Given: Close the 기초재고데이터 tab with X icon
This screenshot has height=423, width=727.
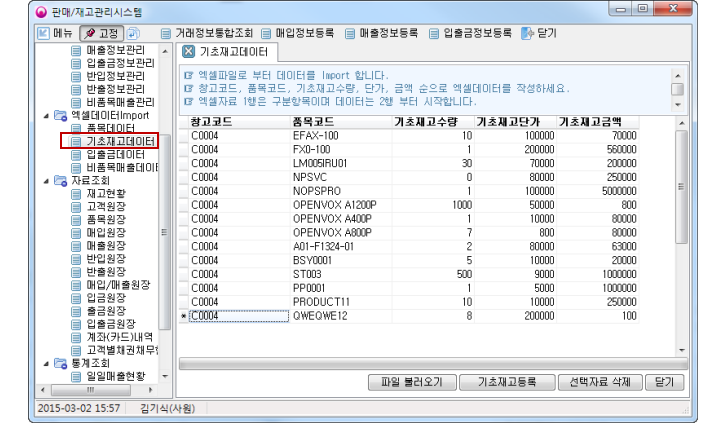Looking at the screenshot, I should click(x=188, y=51).
